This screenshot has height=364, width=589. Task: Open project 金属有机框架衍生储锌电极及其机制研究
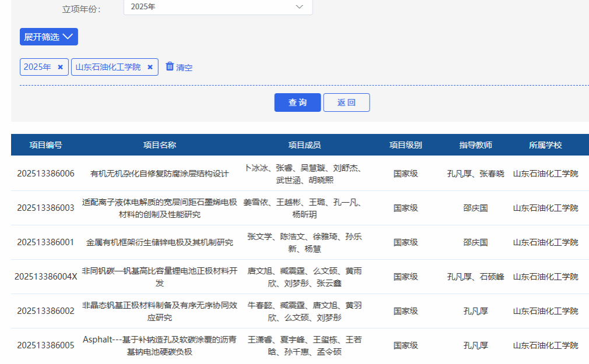pyautogui.click(x=160, y=242)
